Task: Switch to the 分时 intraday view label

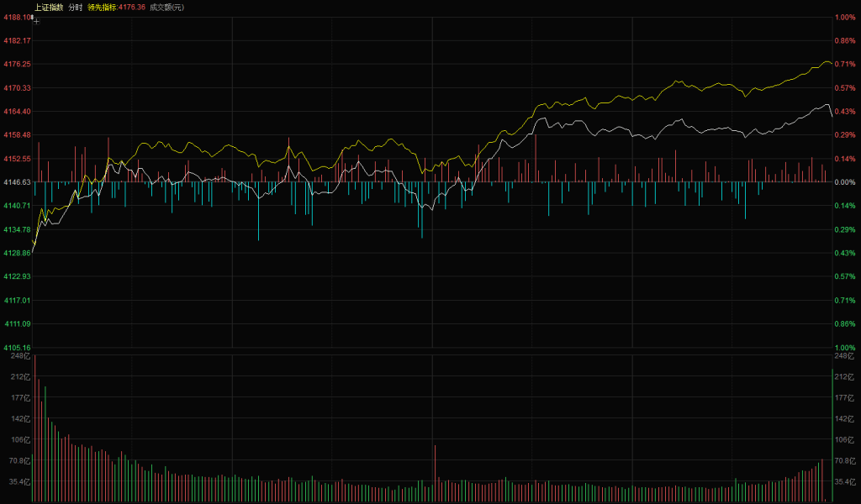Action: coord(76,7)
